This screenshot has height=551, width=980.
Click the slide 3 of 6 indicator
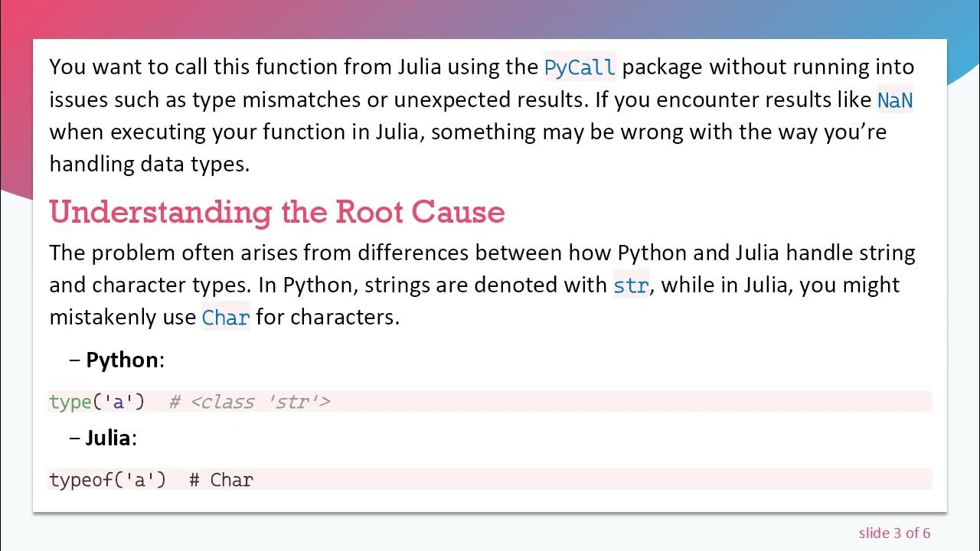894,533
